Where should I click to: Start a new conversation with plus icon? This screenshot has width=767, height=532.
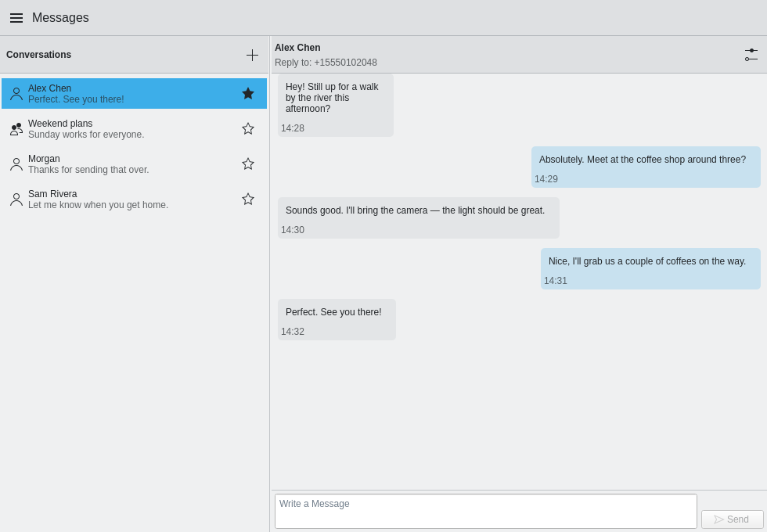(252, 55)
